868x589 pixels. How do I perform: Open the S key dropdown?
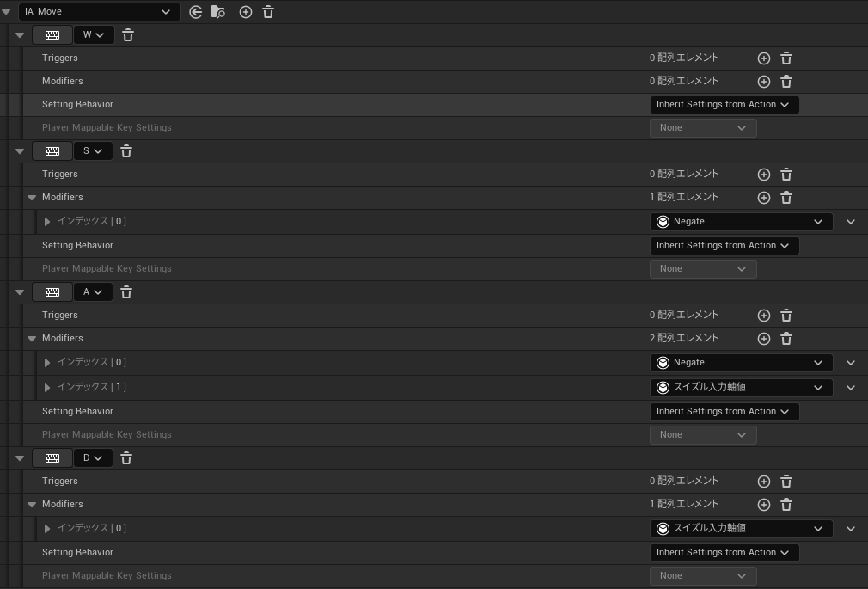click(93, 150)
